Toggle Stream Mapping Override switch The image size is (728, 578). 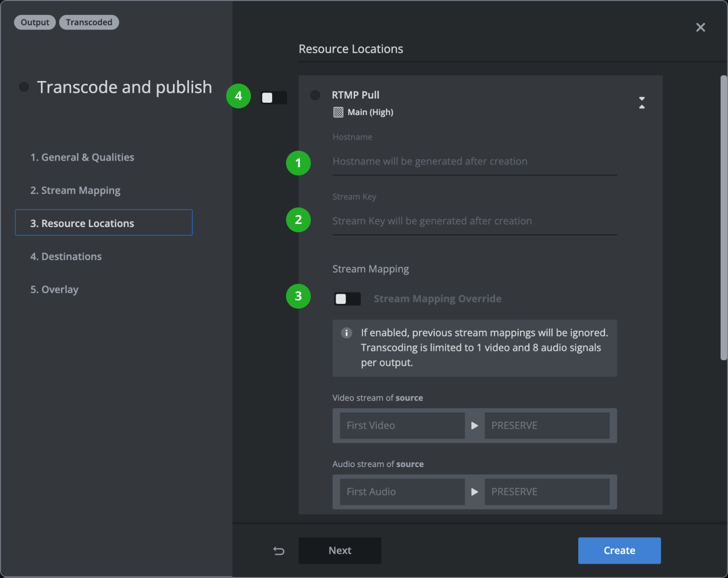tap(347, 299)
